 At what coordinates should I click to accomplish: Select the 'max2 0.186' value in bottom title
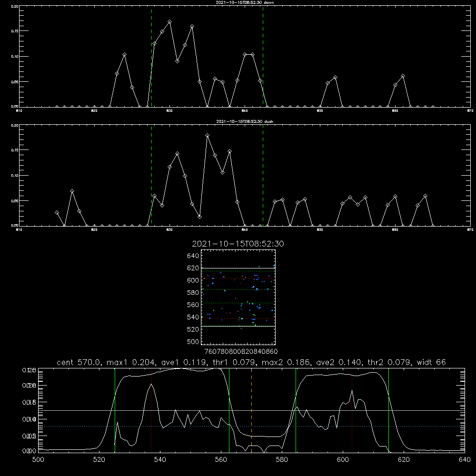(286, 362)
